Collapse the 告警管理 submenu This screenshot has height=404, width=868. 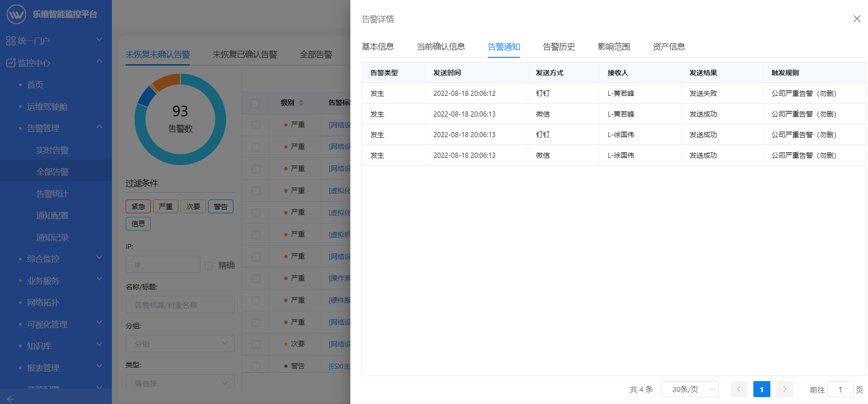(99, 127)
